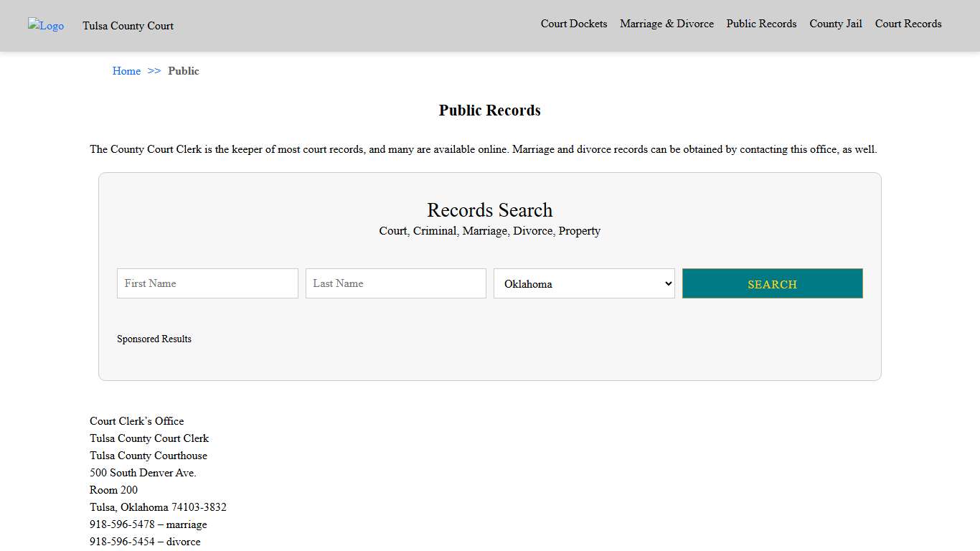Open the County Jail page
980x551 pixels.
(835, 24)
